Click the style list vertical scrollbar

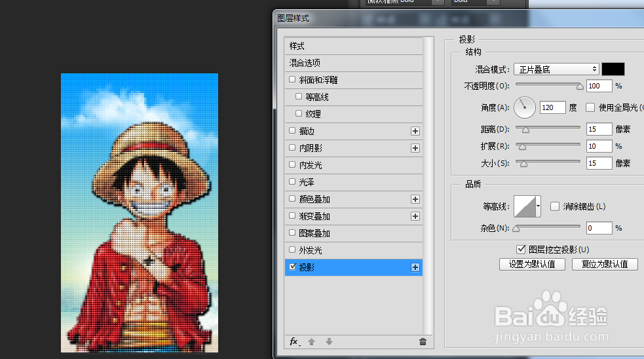coord(428,185)
